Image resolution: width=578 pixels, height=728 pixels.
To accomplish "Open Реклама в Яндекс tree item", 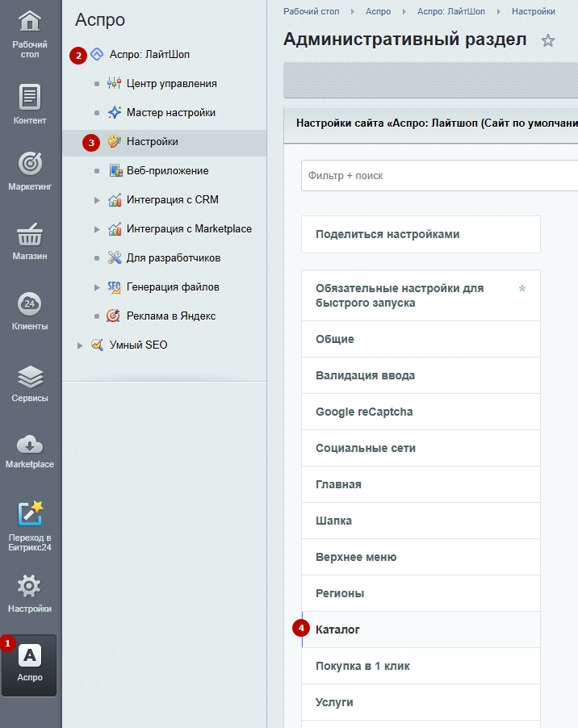I will pos(171,316).
